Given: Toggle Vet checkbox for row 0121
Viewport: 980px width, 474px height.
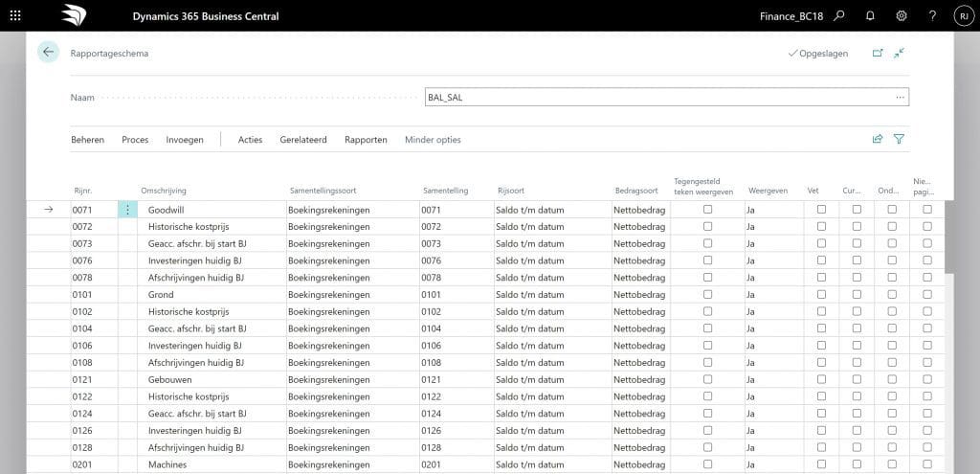Looking at the screenshot, I should 821,379.
